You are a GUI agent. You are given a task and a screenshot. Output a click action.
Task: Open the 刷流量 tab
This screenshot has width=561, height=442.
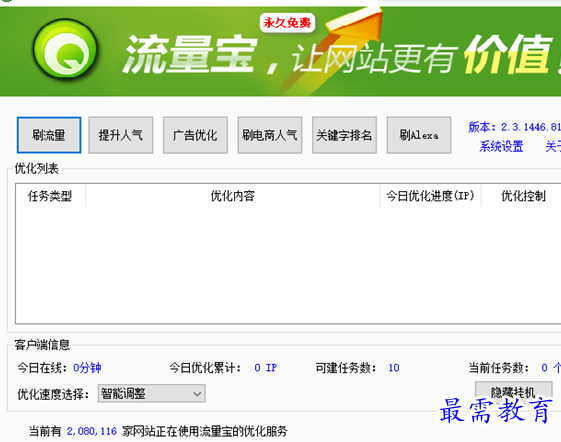(x=49, y=135)
